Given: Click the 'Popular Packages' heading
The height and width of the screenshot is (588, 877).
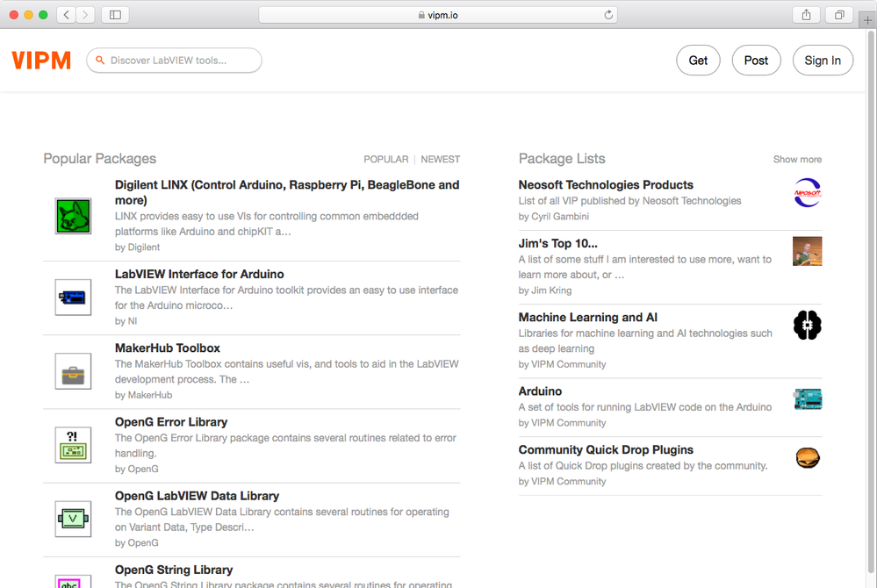Looking at the screenshot, I should pos(99,159).
